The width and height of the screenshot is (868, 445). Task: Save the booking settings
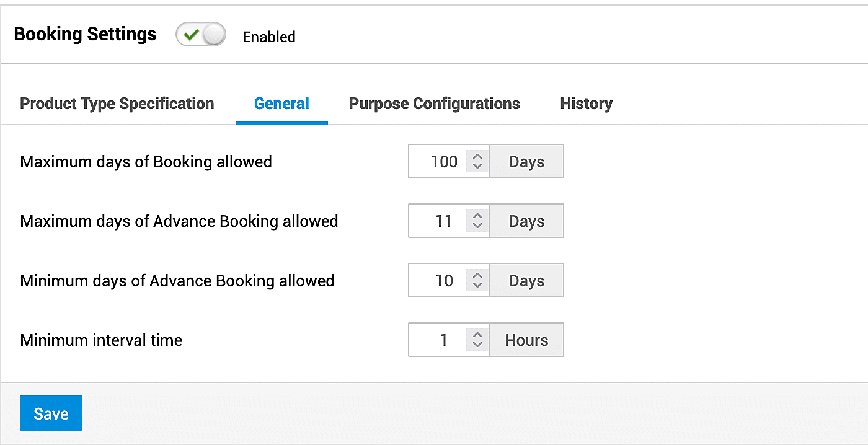pyautogui.click(x=51, y=413)
